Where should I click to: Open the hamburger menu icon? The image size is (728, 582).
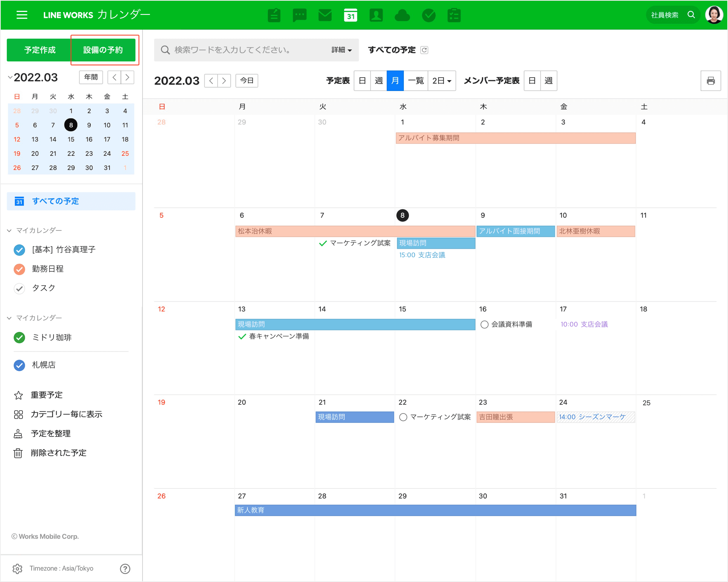coord(22,15)
